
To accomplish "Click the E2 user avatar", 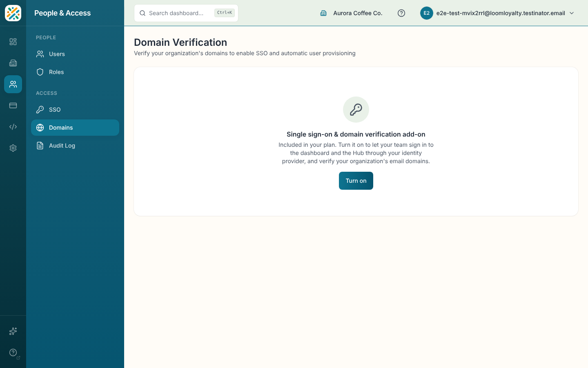I will point(427,13).
